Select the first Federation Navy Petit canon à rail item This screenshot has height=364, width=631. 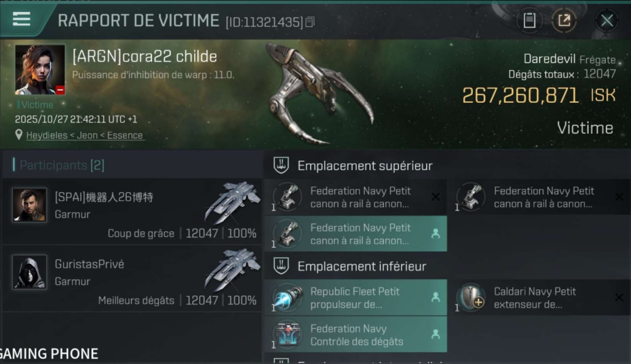(x=355, y=197)
